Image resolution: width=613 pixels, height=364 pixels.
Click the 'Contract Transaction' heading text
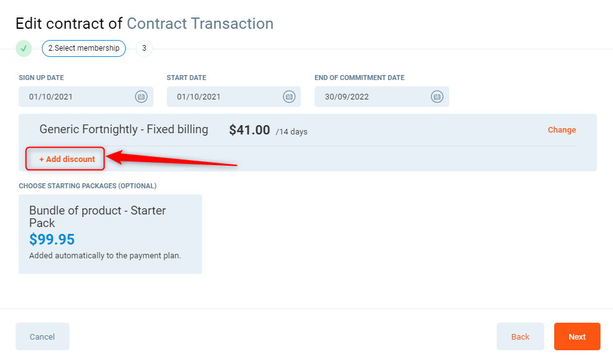[200, 24]
